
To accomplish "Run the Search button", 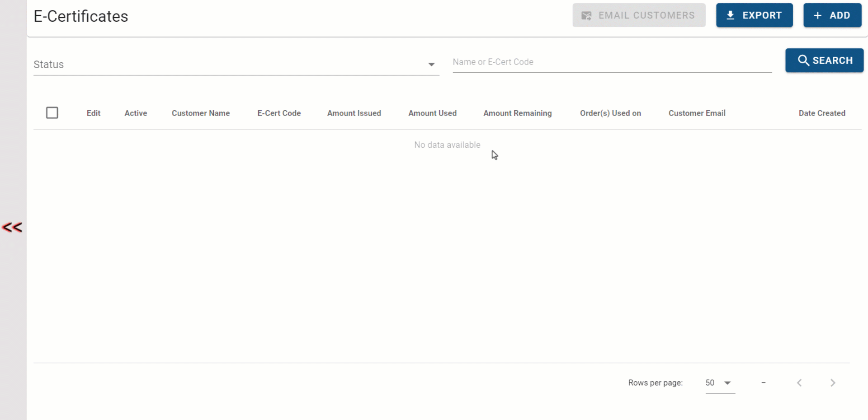I will 824,61.
